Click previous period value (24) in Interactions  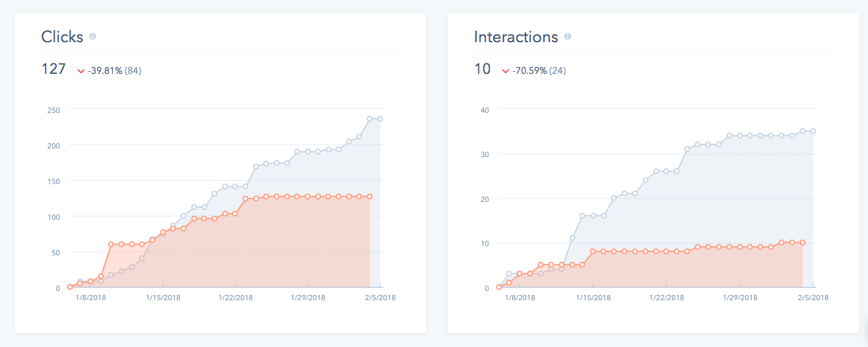point(558,71)
